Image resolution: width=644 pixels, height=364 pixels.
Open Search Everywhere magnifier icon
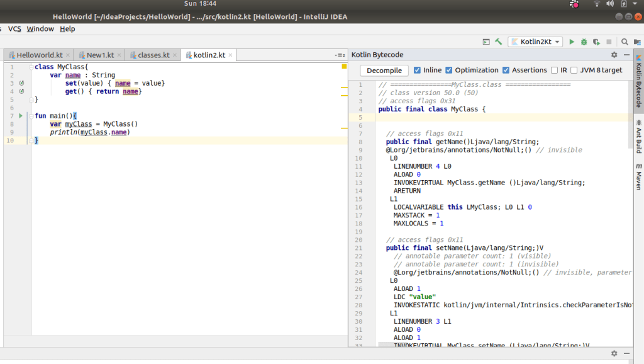625,42
